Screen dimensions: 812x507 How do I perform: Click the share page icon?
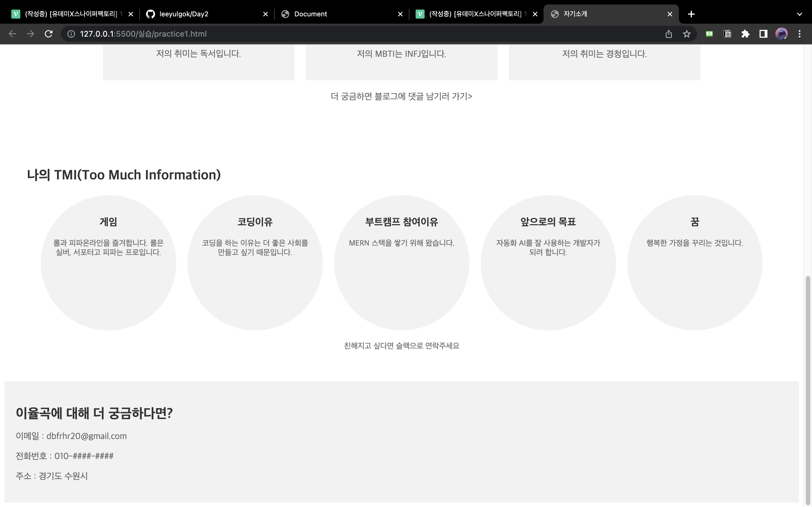pos(668,34)
